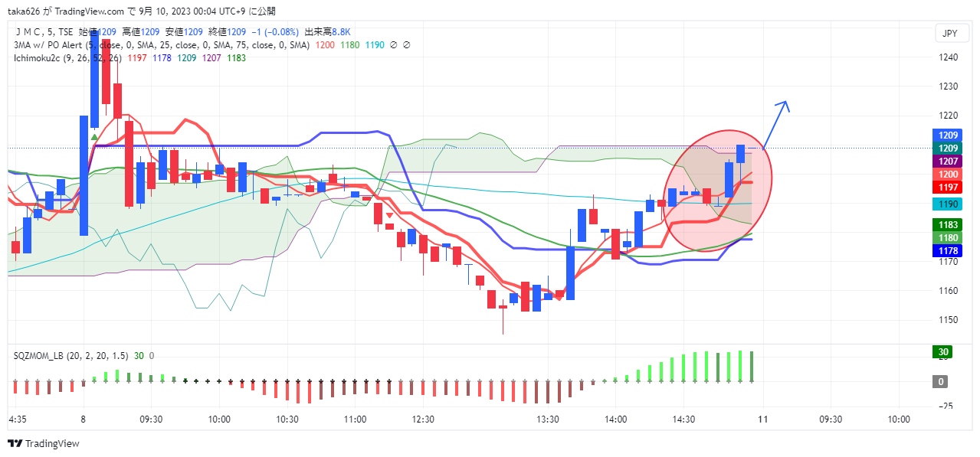Open the JPY currency selector

coord(949,33)
